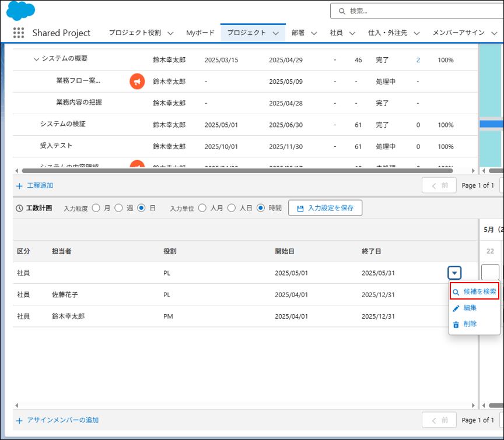Screen dimensions: 504x440
Task: Click the Salesforce cloud logo
Action: 20,10
